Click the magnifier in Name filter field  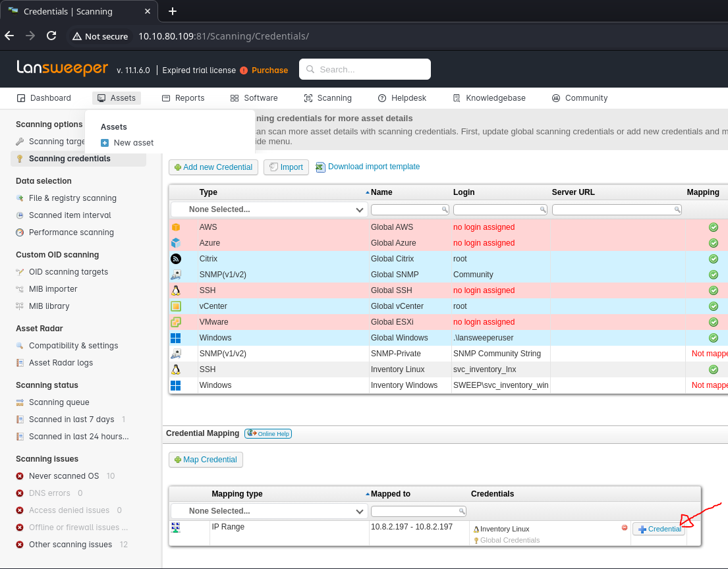(444, 210)
